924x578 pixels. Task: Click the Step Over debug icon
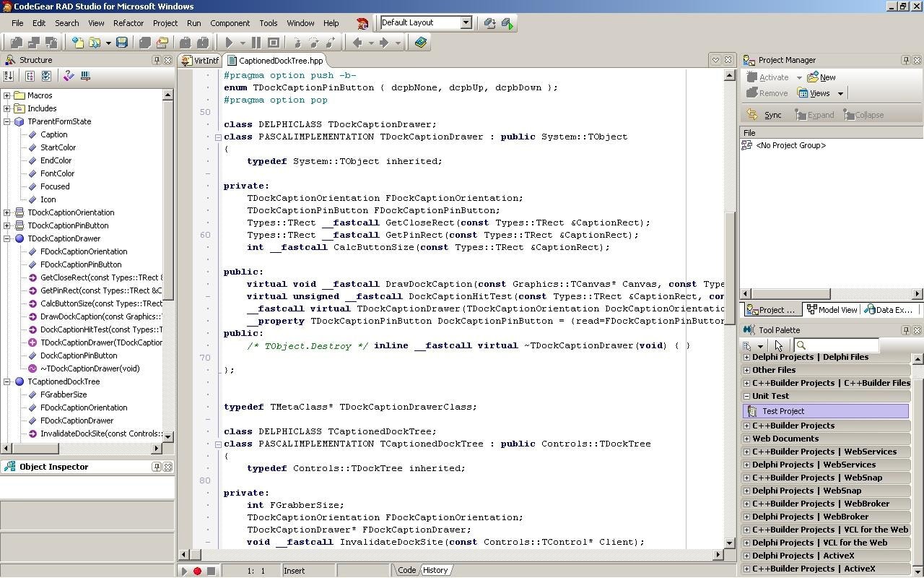click(314, 43)
